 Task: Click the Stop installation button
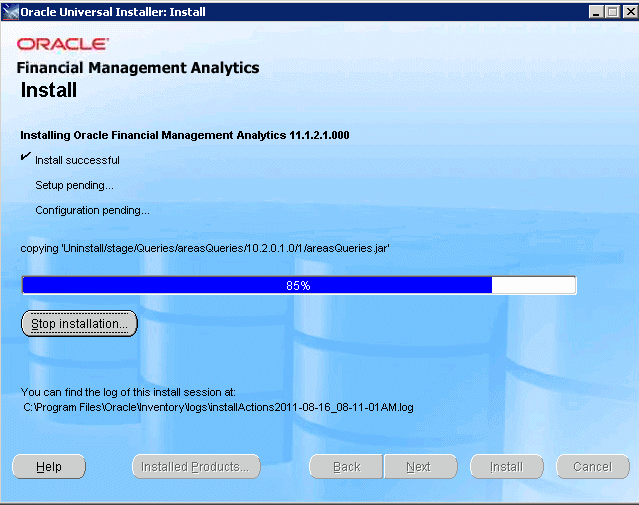click(79, 324)
